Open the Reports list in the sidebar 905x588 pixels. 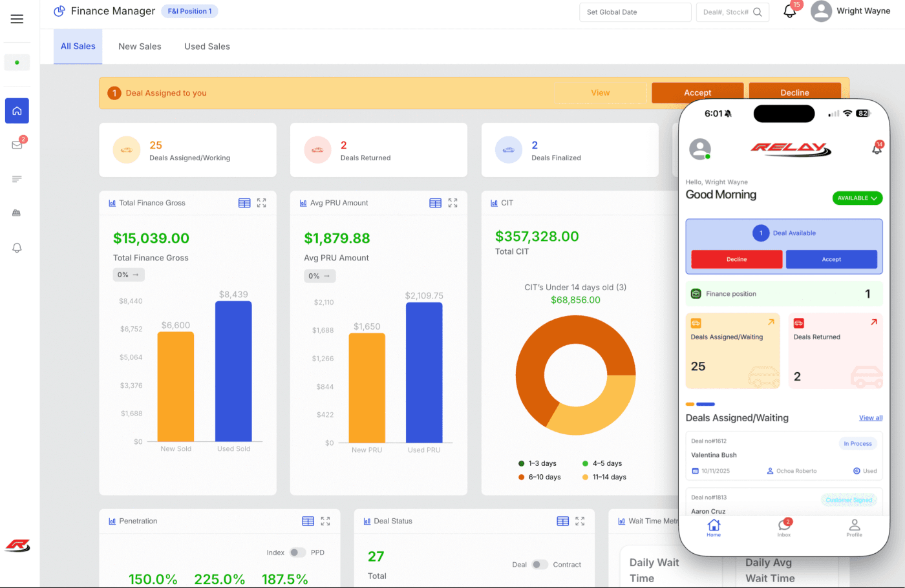pos(17,179)
